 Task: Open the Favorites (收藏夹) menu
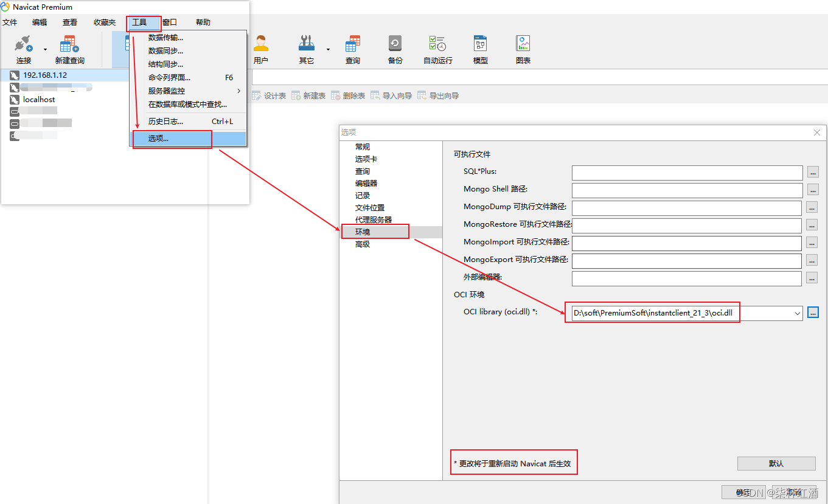[105, 22]
